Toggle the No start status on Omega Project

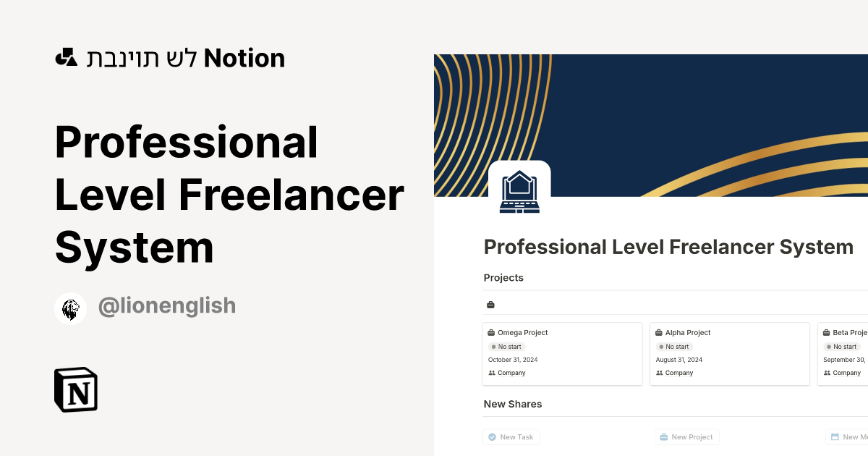[x=506, y=347]
